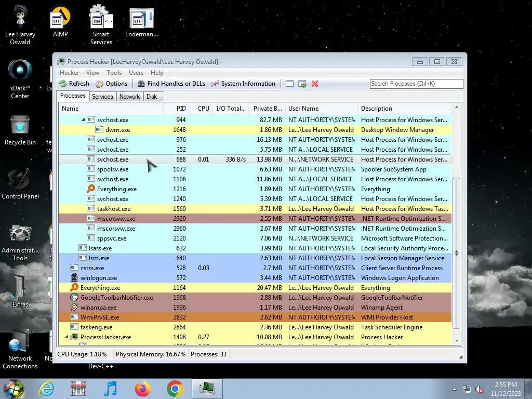The width and height of the screenshot is (532, 399).
Task: Click the Everything.exe icon with PID 1216
Action: [91, 189]
